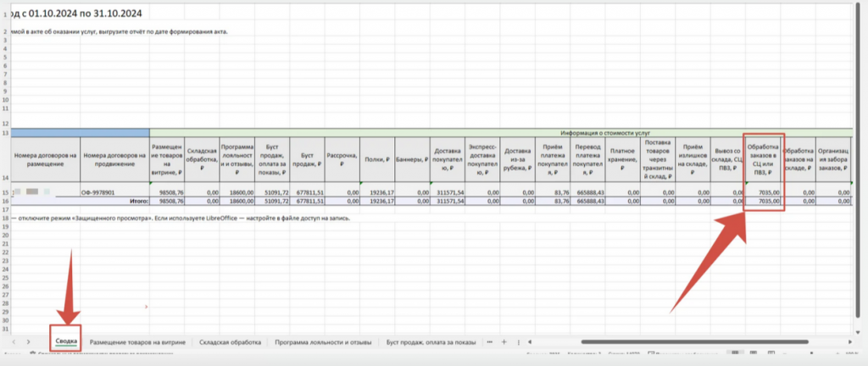Screen dimensions: 868x366
Task: Click the next sheet navigation arrow
Action: coord(29,342)
